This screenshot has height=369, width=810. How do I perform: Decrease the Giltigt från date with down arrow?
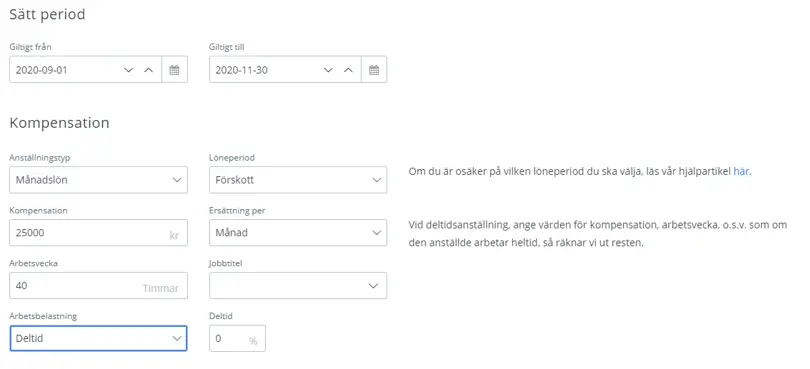129,70
